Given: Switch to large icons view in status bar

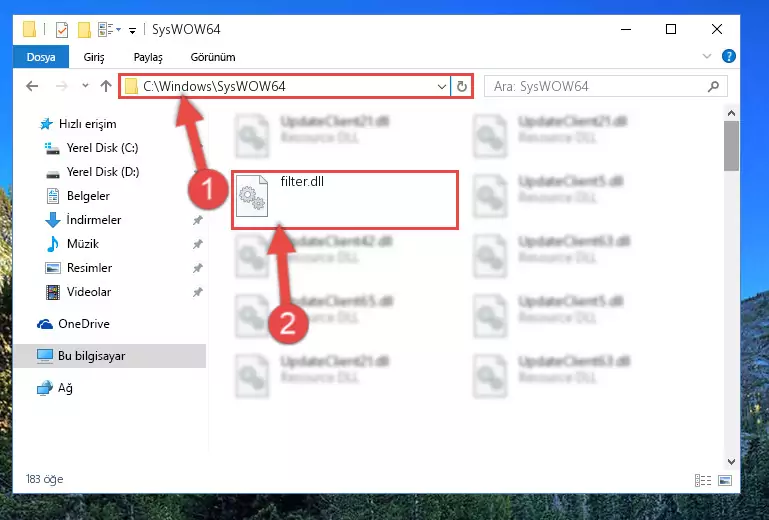Looking at the screenshot, I should tap(725, 480).
